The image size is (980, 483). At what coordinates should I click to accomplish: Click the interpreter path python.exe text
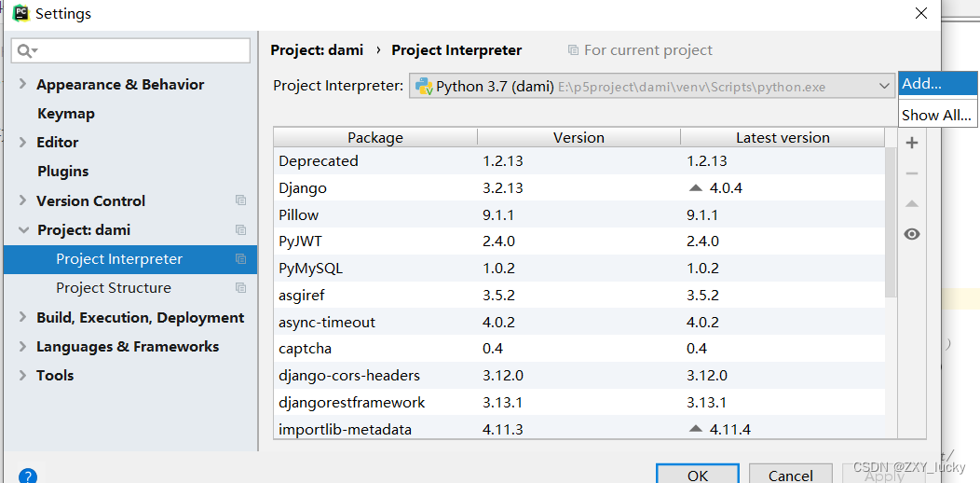(692, 87)
